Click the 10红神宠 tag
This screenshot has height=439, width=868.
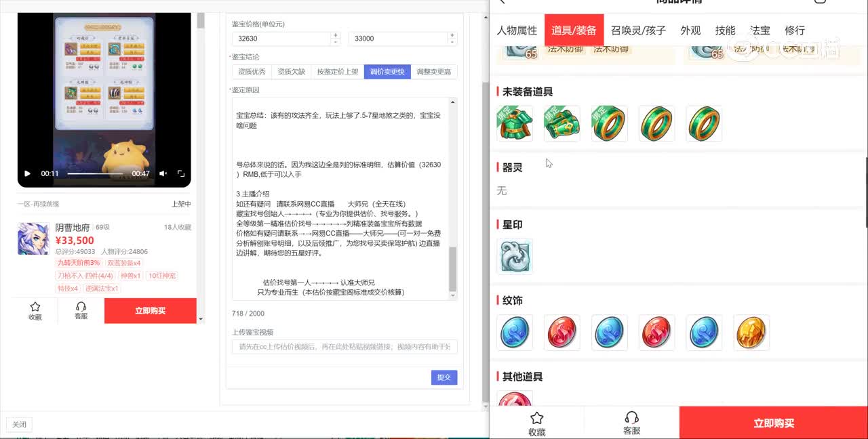tap(162, 276)
